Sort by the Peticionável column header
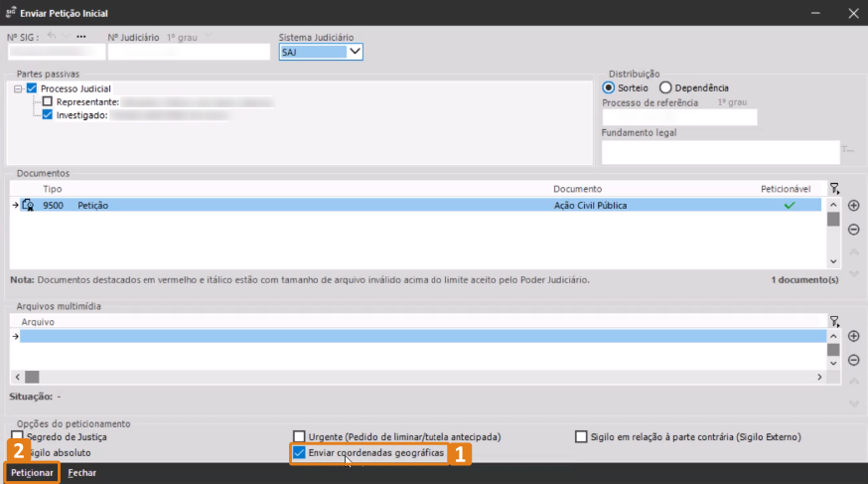Image resolution: width=868 pixels, height=484 pixels. pos(786,189)
